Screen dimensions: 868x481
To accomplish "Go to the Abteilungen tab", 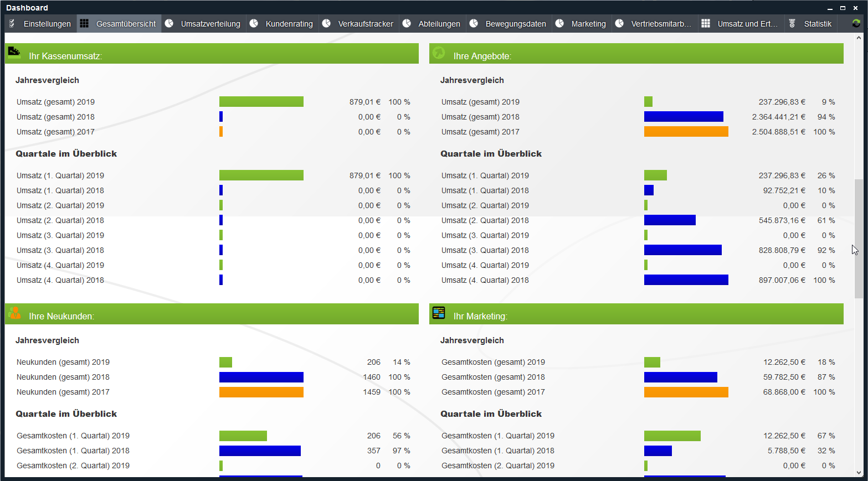I will tap(433, 24).
